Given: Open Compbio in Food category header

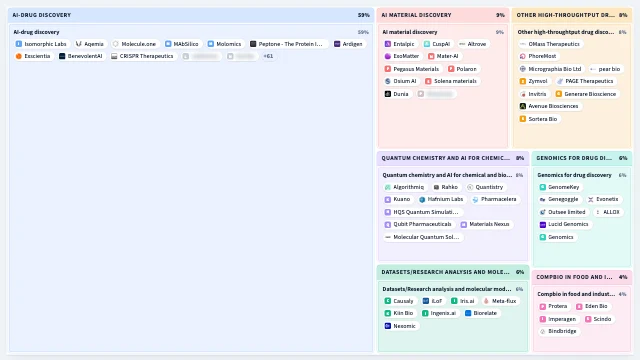Looking at the screenshot, I should tap(582, 277).
